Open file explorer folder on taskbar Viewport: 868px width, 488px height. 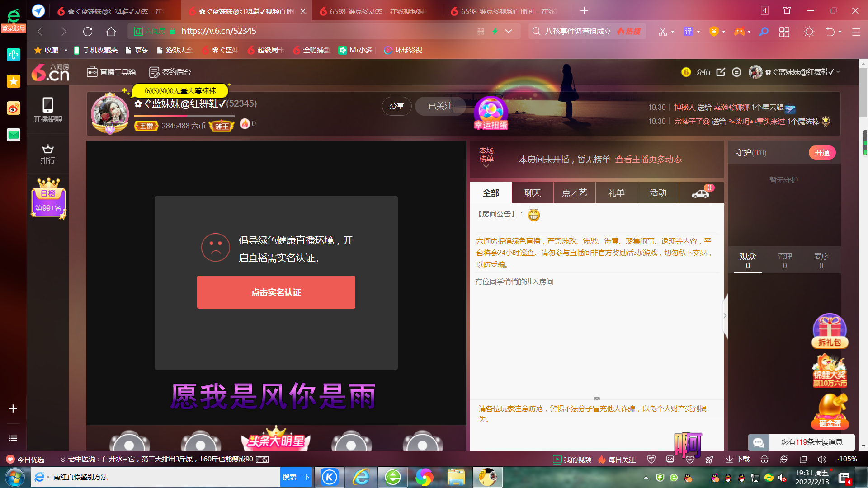pos(456,477)
